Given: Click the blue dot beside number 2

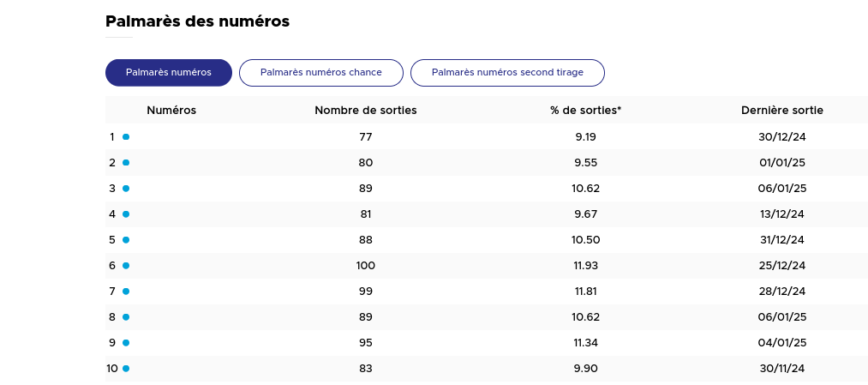Looking at the screenshot, I should pos(126,163).
